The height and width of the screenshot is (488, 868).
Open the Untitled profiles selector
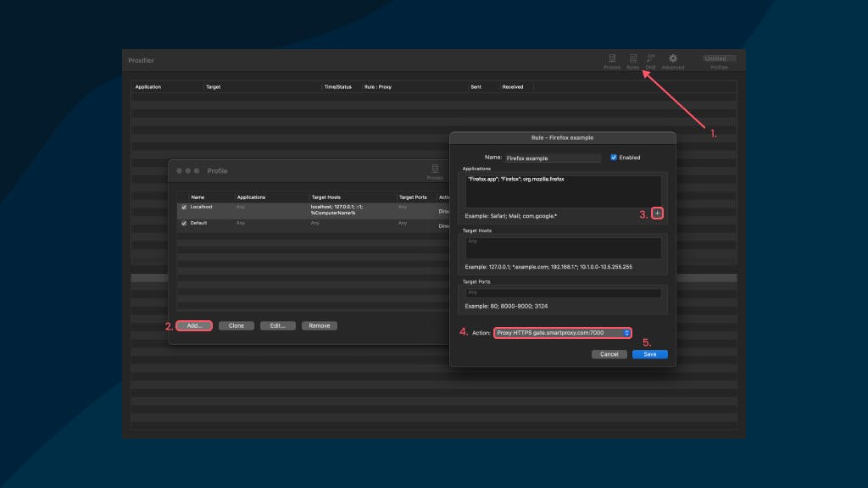719,58
